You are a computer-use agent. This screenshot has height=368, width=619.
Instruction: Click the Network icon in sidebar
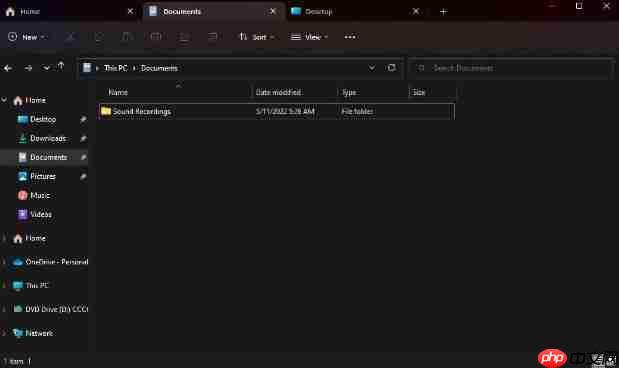[x=18, y=333]
